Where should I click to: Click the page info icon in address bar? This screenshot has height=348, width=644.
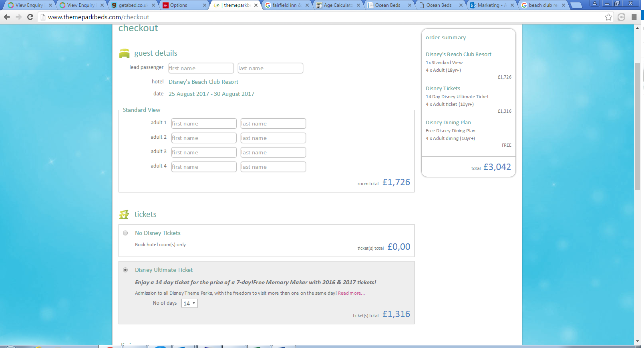[x=43, y=17]
